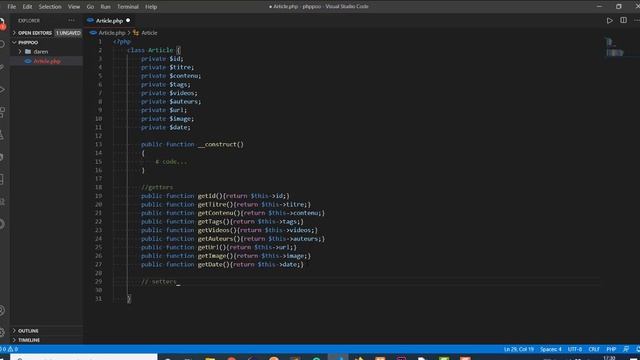Change language mode via PHP indicator
The height and width of the screenshot is (360, 640).
coord(611,349)
